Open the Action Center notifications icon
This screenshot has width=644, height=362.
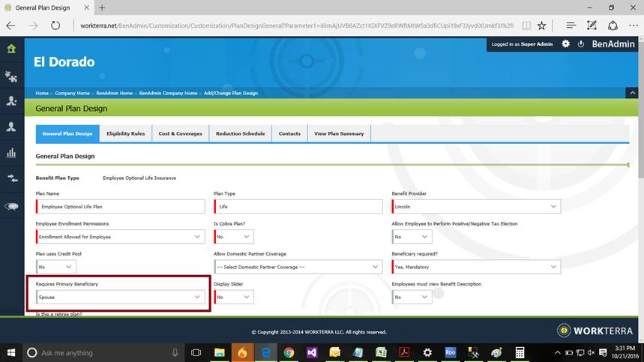tap(603, 352)
